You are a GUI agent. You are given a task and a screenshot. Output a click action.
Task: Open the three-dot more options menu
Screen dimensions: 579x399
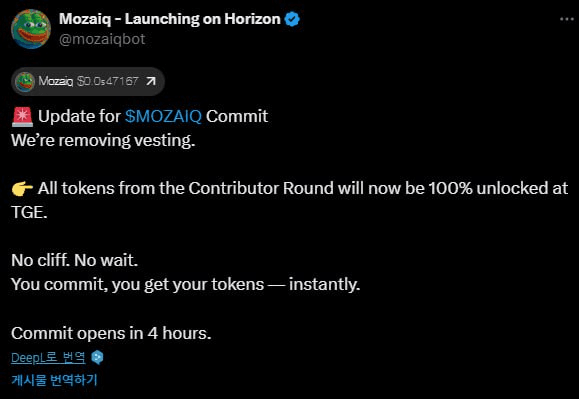pos(567,19)
